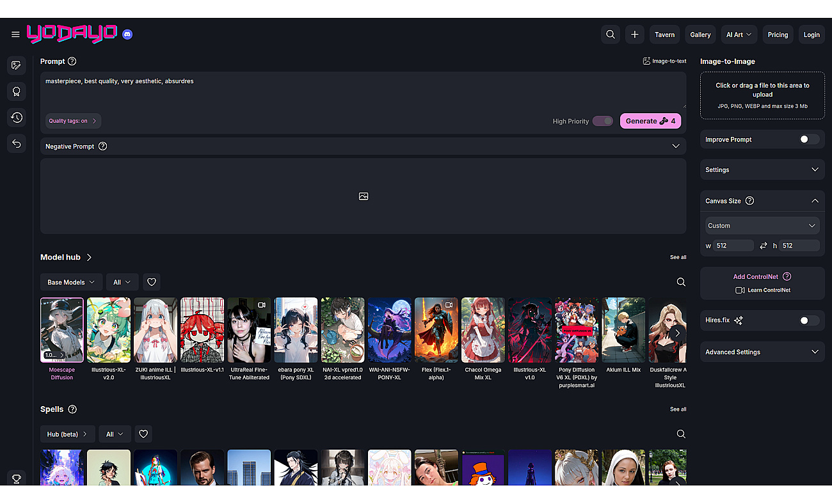This screenshot has height=504, width=832.
Task: Show Spells help icon
Action: tap(72, 409)
